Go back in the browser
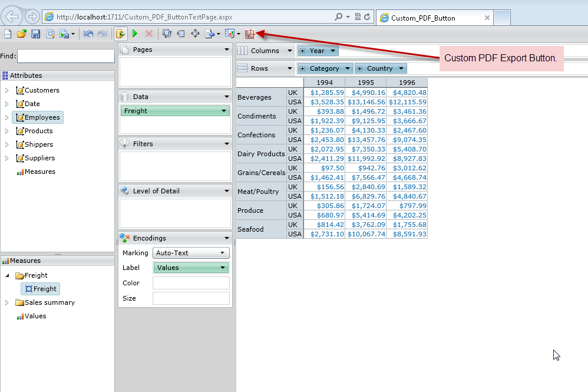Viewport: 588px width, 392px height. click(x=12, y=16)
